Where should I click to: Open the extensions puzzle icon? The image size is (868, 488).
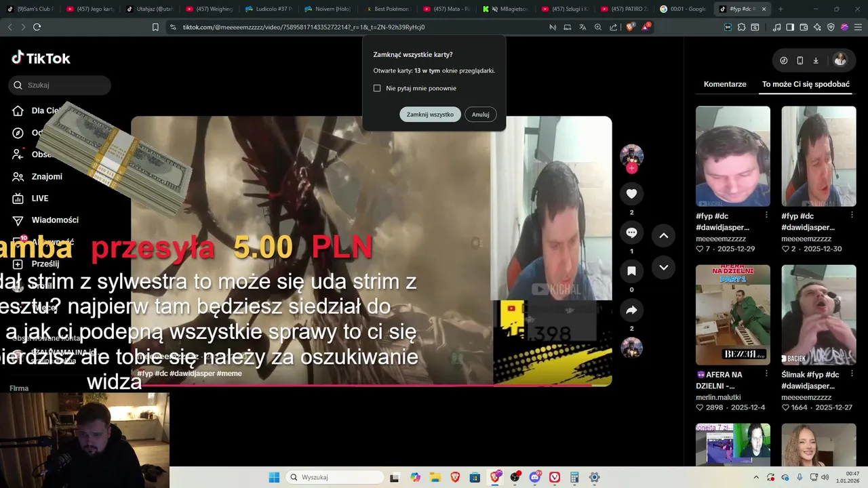pos(741,27)
